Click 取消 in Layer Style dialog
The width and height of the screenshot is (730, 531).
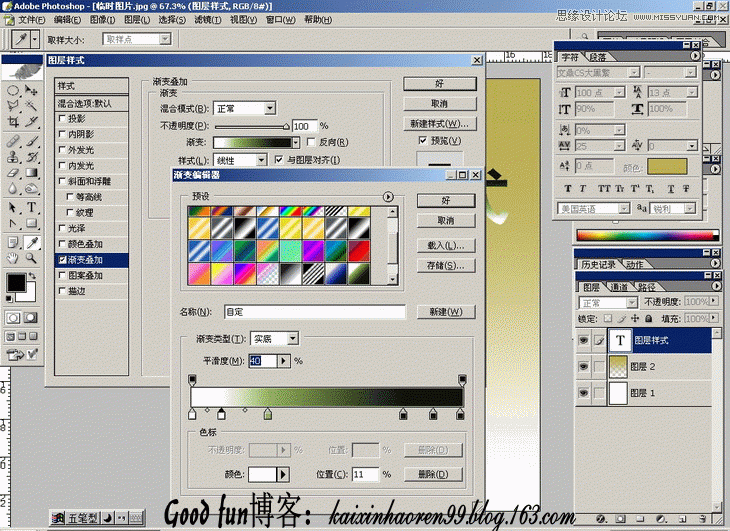[x=440, y=103]
